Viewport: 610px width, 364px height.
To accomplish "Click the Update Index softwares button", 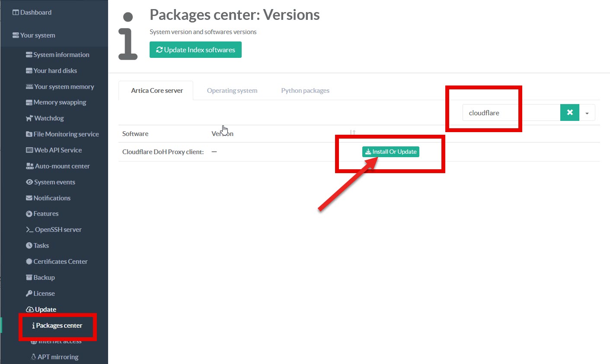I will coord(195,50).
